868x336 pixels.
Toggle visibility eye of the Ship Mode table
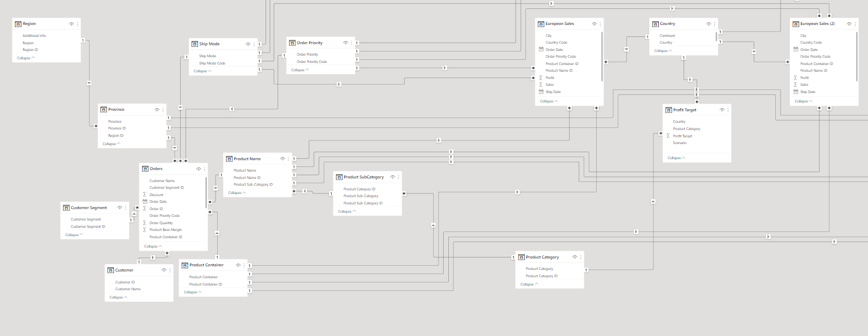coord(248,44)
